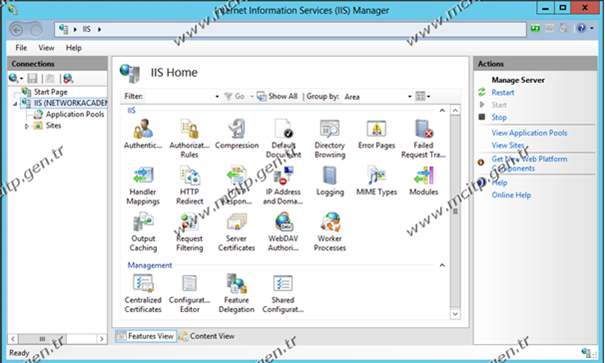Click the Go filter button
The width and height of the screenshot is (605, 363).
click(x=235, y=96)
